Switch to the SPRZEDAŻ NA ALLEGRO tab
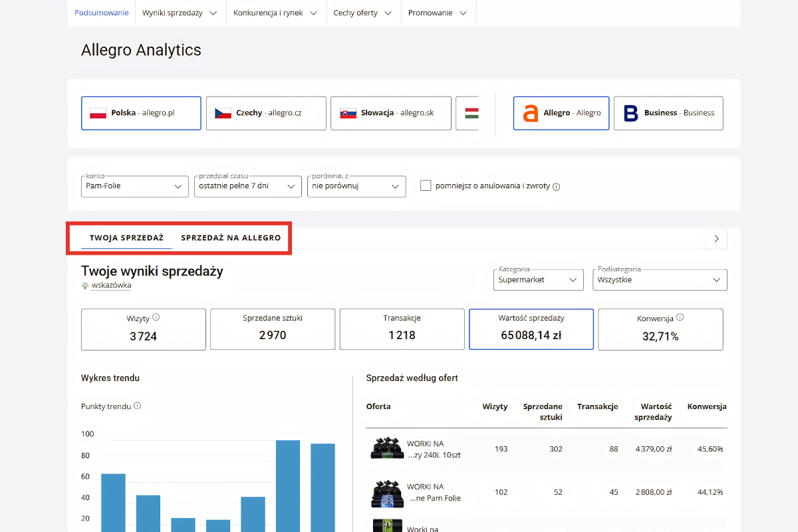Image resolution: width=798 pixels, height=532 pixels. point(231,238)
